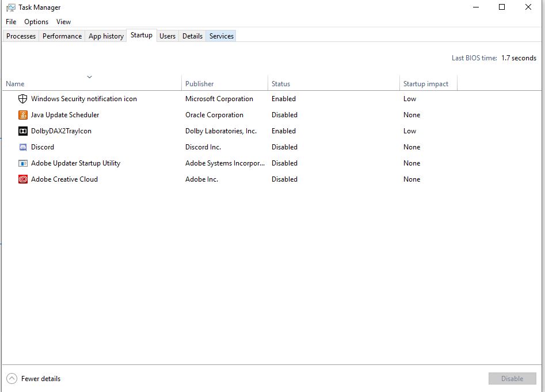Click the Discord app icon
This screenshot has width=545, height=392.
coord(22,147)
